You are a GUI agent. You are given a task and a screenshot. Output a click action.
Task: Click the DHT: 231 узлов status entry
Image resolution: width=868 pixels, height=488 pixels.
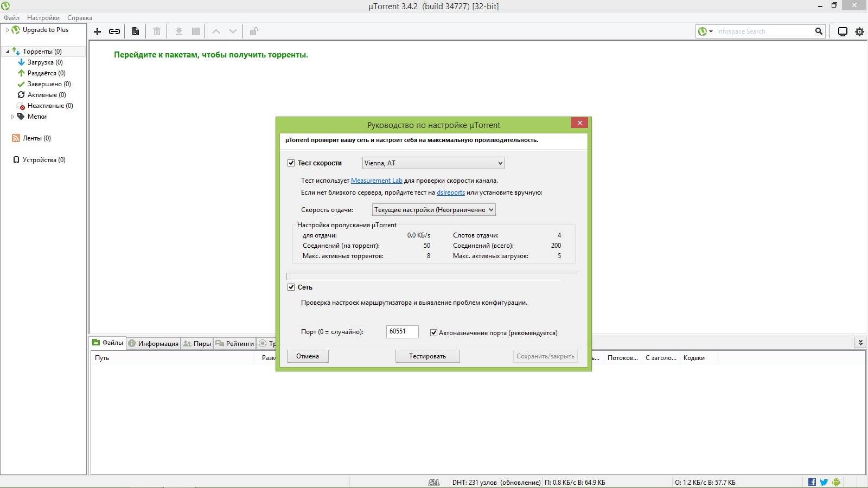coord(496,482)
